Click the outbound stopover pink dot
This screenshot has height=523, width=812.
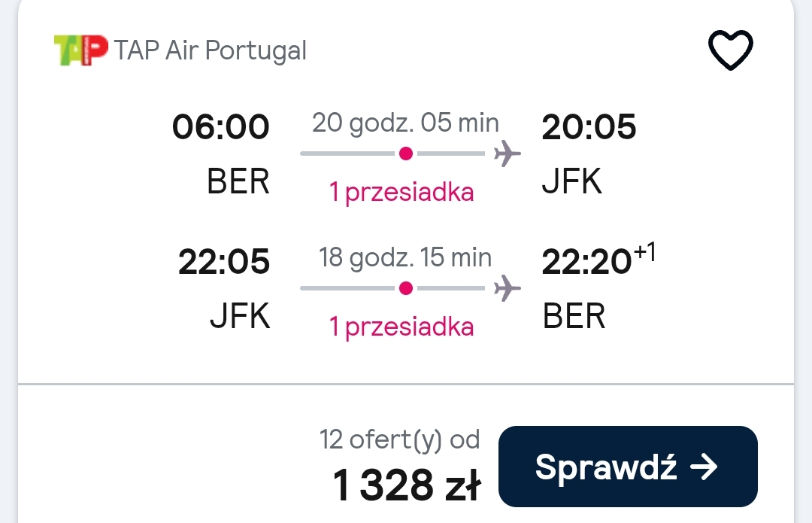coord(406,154)
